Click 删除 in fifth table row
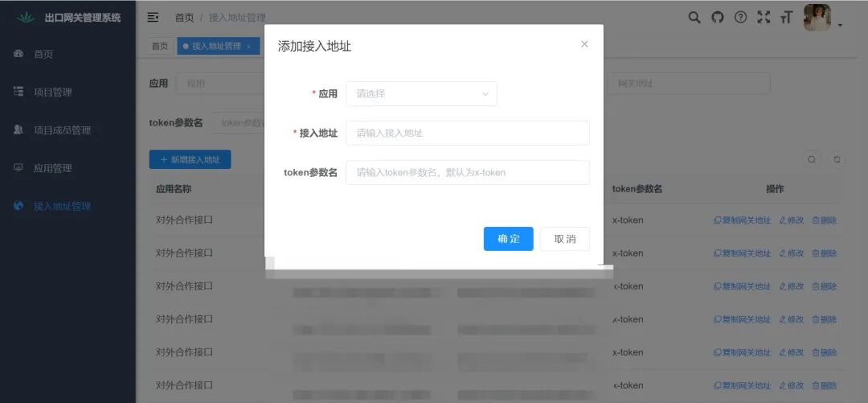Viewport: 868px width, 403px height. pyautogui.click(x=825, y=352)
